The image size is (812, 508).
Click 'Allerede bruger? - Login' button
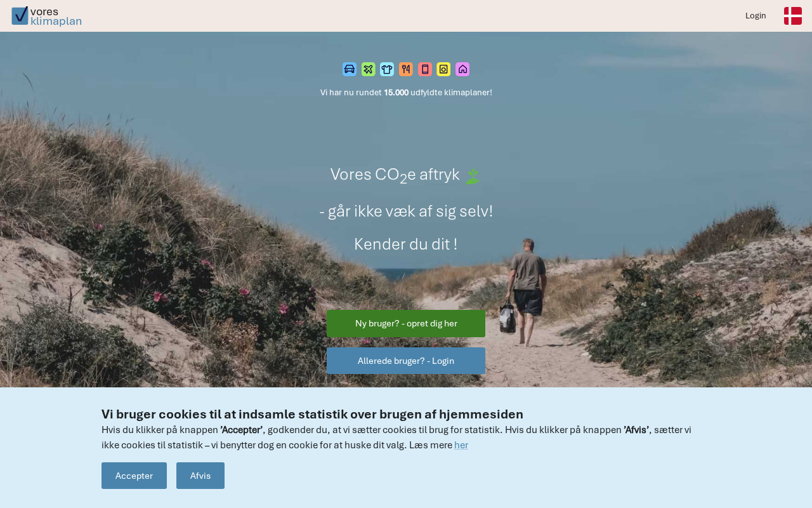tap(406, 361)
